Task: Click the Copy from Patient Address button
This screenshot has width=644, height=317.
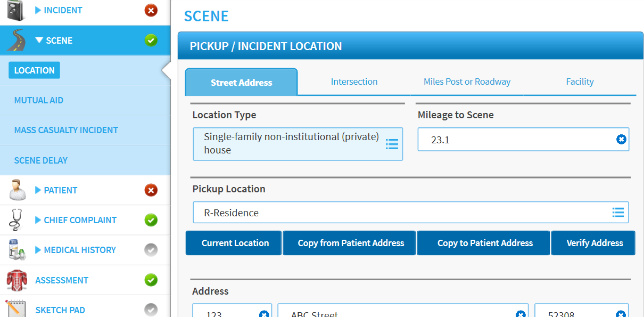Action: [349, 243]
